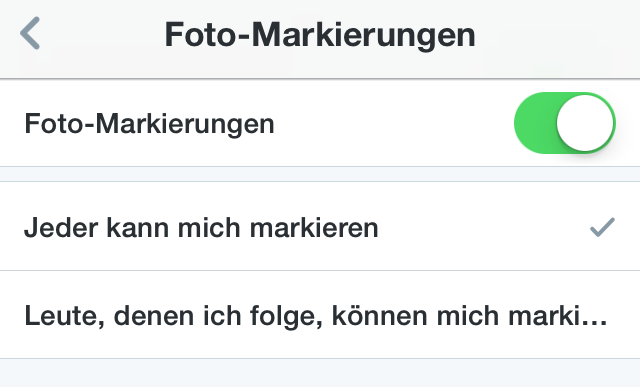The image size is (640, 387).
Task: Click the gray checkmark beside 'Jeder kann mich markieren'
Action: (x=602, y=227)
